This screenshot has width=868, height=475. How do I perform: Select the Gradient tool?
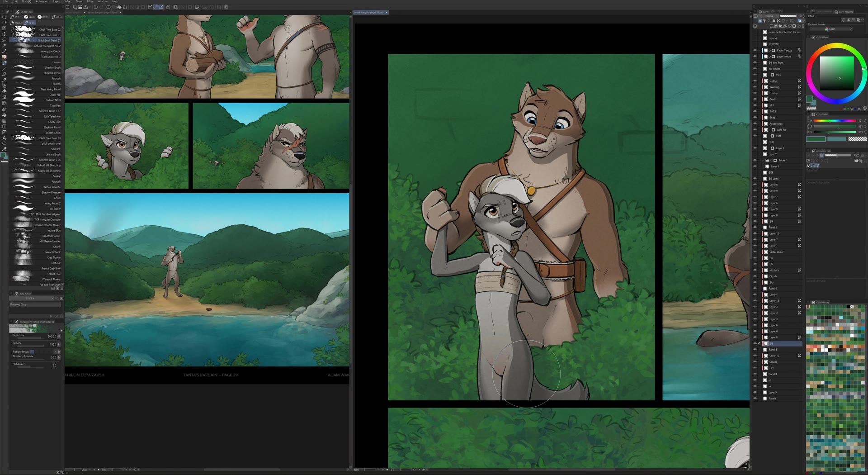(x=4, y=121)
